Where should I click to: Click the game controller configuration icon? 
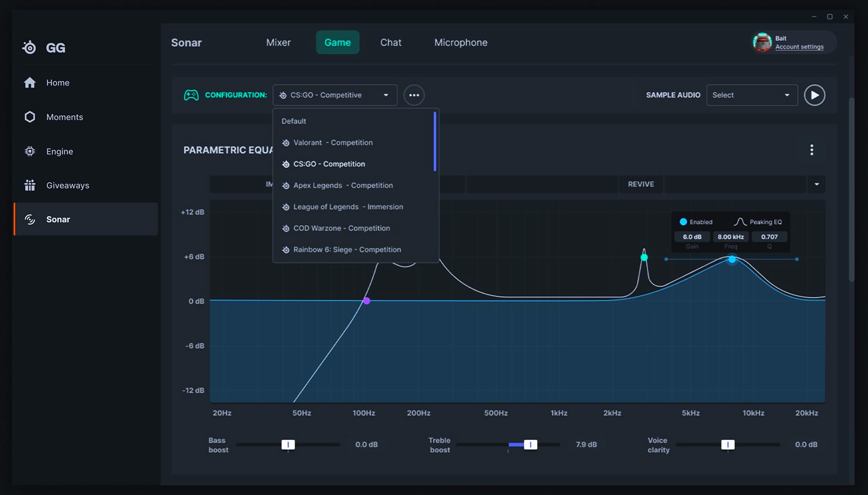pos(191,95)
